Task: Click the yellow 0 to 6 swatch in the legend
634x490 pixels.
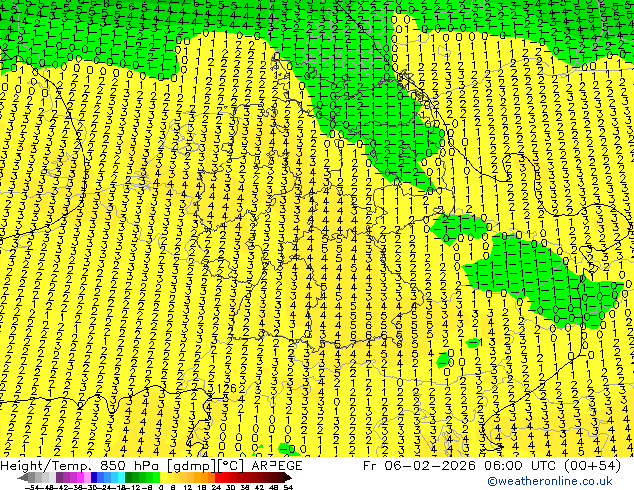Action: click(x=164, y=477)
